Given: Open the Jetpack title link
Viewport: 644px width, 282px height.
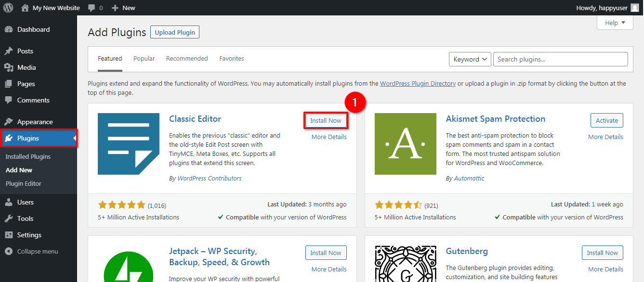Looking at the screenshot, I should [x=219, y=257].
